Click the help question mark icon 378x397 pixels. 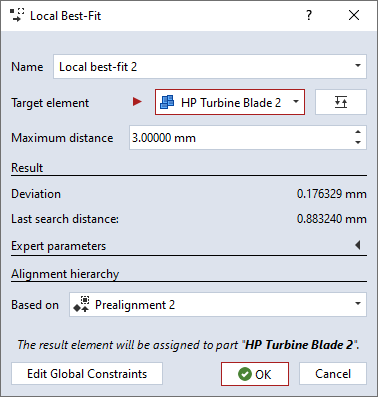[309, 15]
